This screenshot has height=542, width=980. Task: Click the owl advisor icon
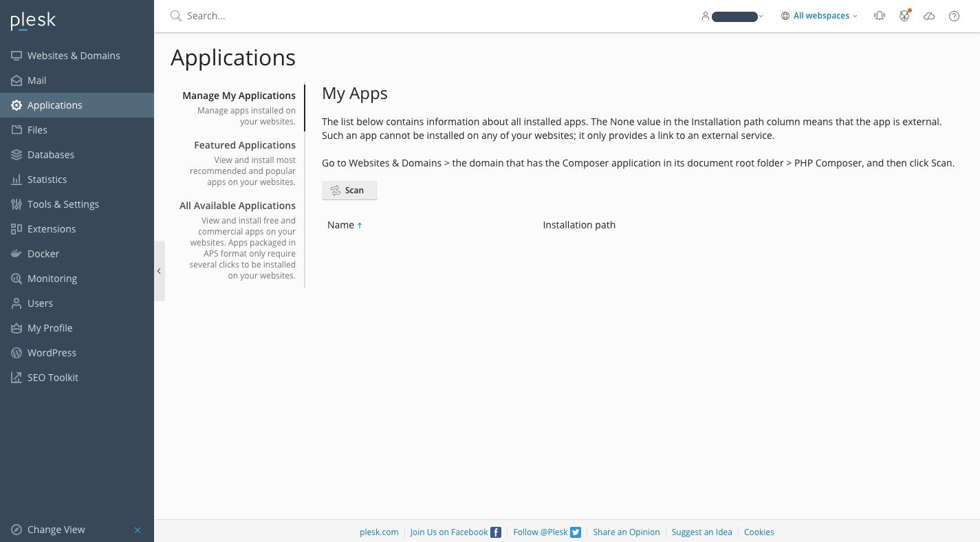coord(904,16)
